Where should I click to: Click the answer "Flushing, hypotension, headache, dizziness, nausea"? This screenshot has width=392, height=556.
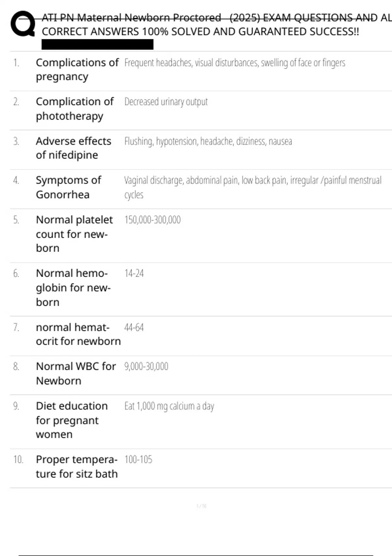208,141
